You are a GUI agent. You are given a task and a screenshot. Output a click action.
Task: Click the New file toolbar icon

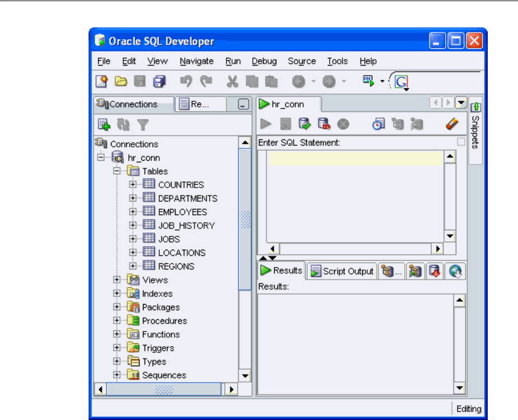102,81
